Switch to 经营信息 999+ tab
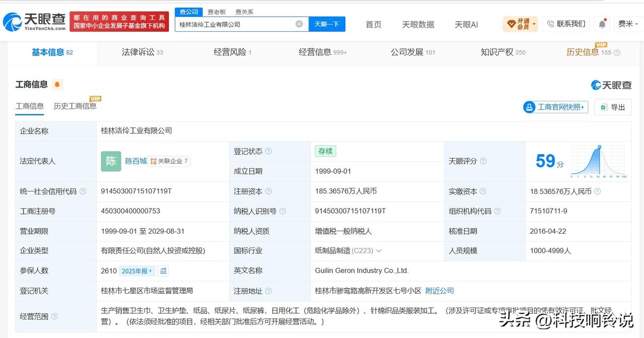 323,52
